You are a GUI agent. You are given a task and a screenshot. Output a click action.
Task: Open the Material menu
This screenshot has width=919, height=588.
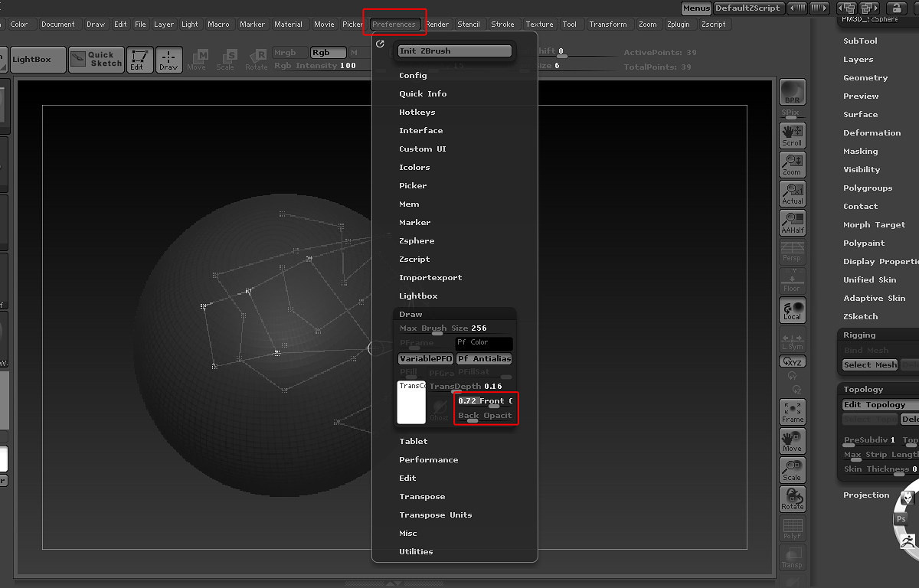pos(288,24)
